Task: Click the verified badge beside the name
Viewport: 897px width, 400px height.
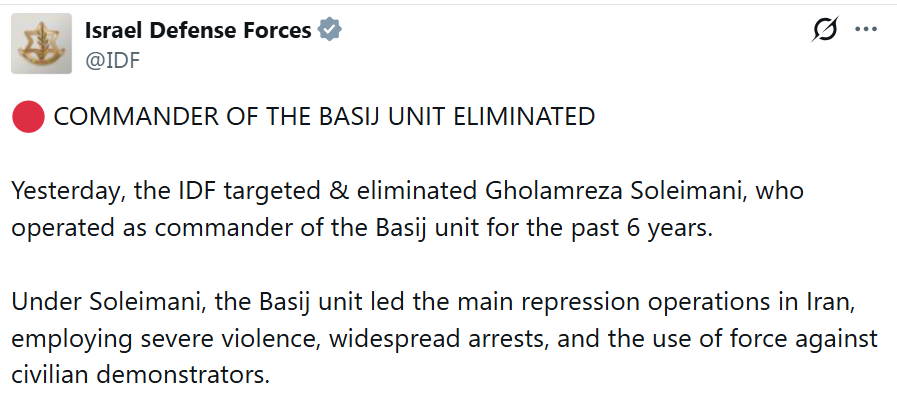Action: point(330,31)
